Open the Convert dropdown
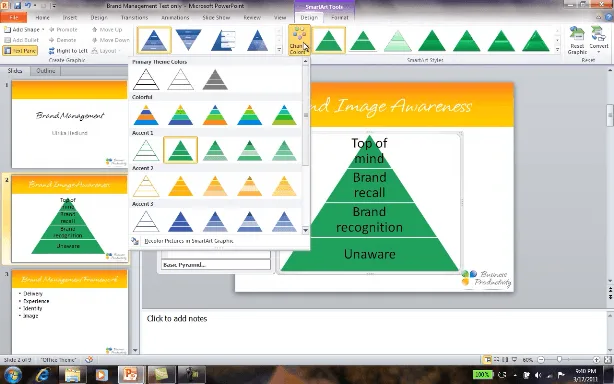 tap(599, 40)
